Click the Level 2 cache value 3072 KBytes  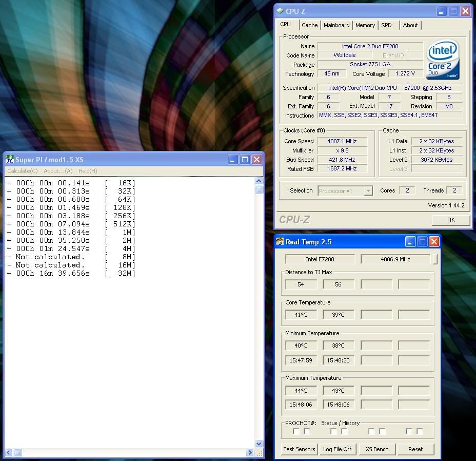[437, 160]
